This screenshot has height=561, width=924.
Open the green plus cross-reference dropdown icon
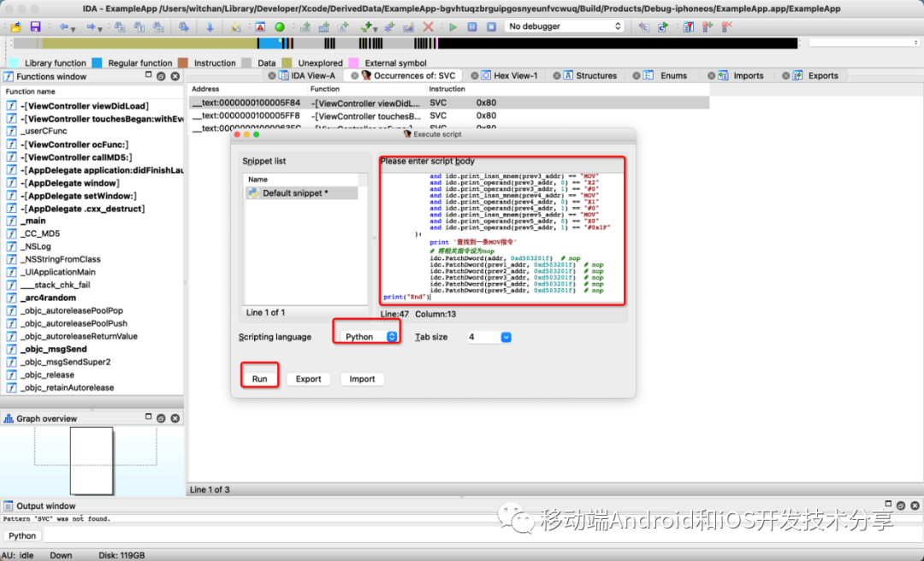[369, 27]
